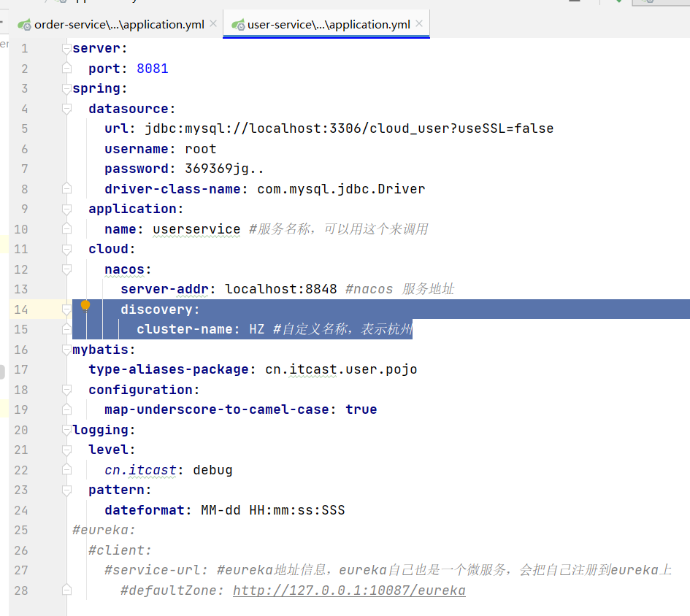Click the commented #client: line
The width and height of the screenshot is (690, 616).
coord(120,550)
